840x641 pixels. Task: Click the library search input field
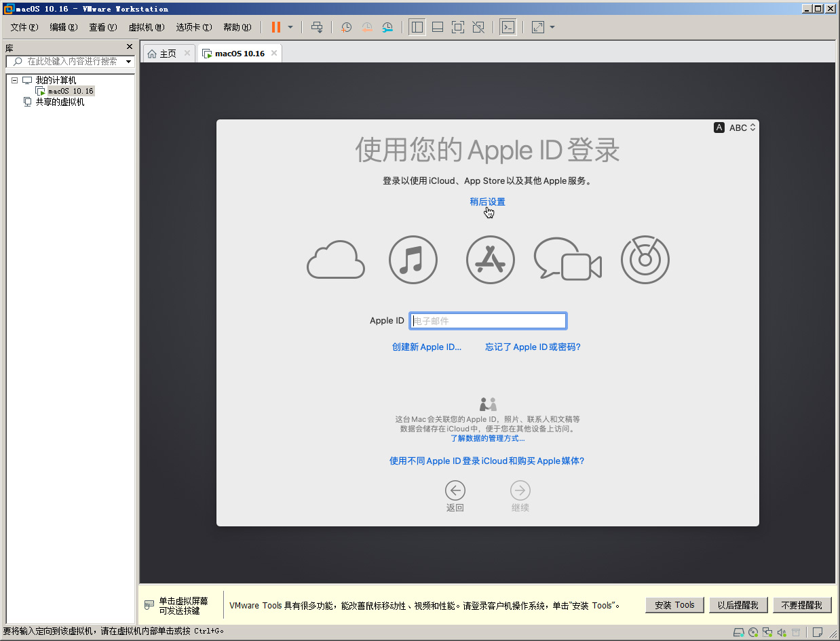click(71, 61)
